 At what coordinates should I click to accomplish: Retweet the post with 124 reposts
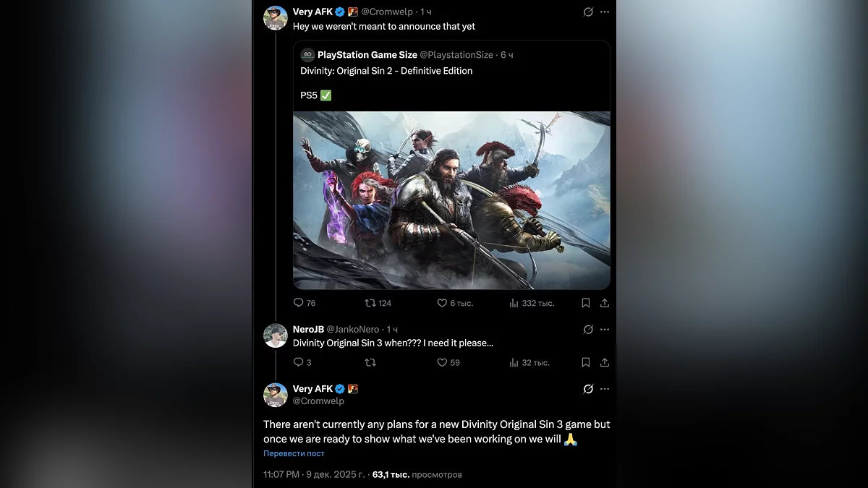370,303
